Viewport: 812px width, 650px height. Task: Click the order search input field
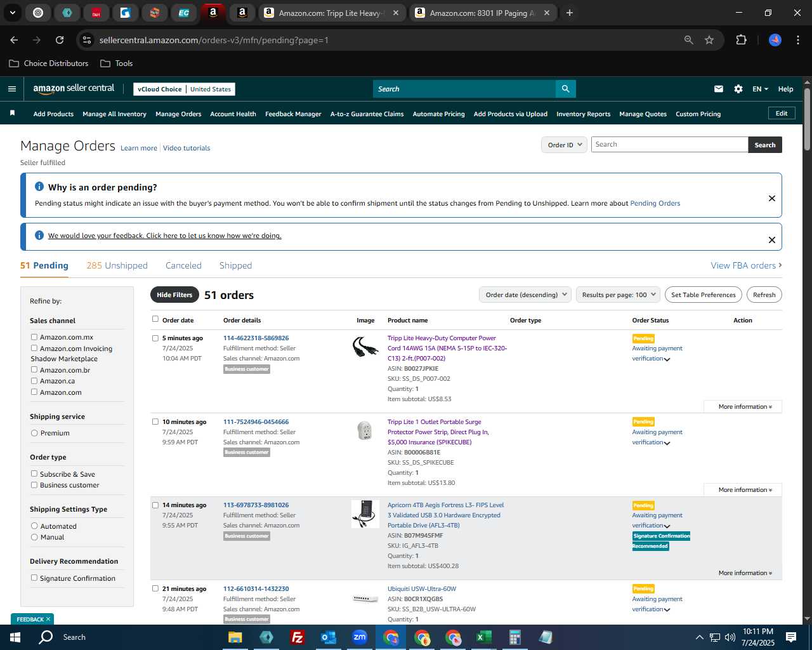669,145
